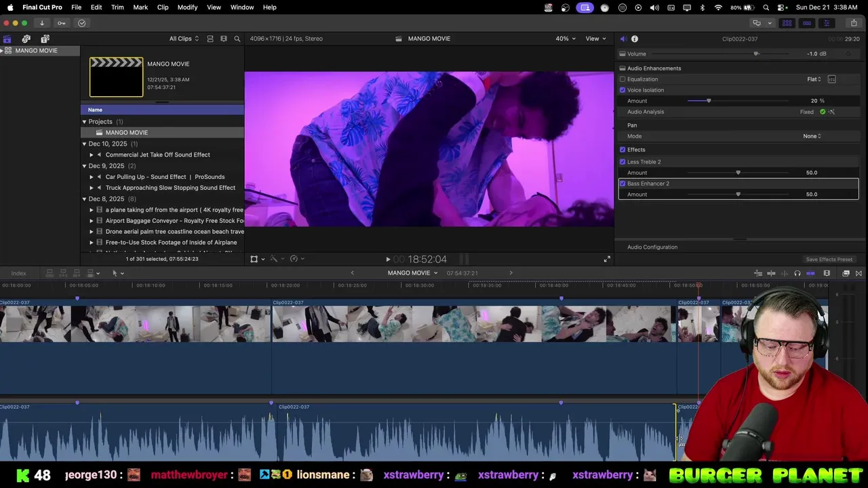868x488 pixels.
Task: Open the Equalization controls icon
Action: click(x=832, y=79)
